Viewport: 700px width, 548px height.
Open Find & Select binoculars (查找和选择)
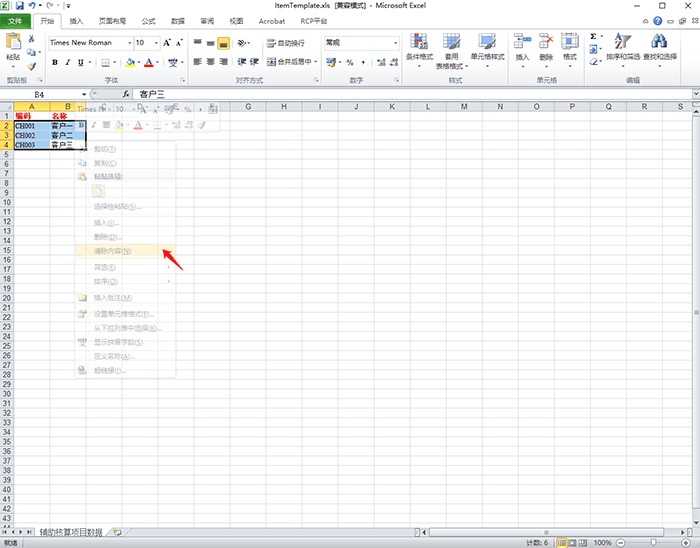659,49
